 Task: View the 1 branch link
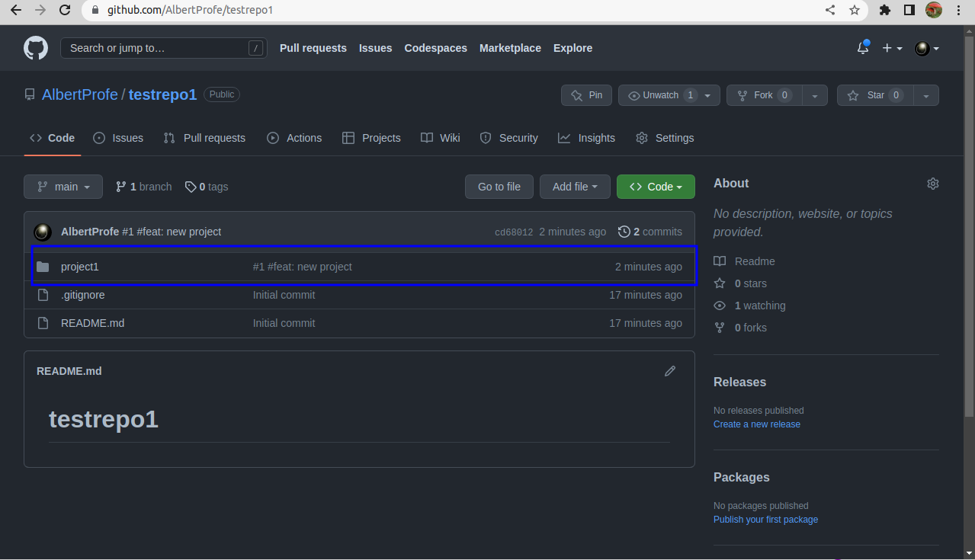point(143,187)
